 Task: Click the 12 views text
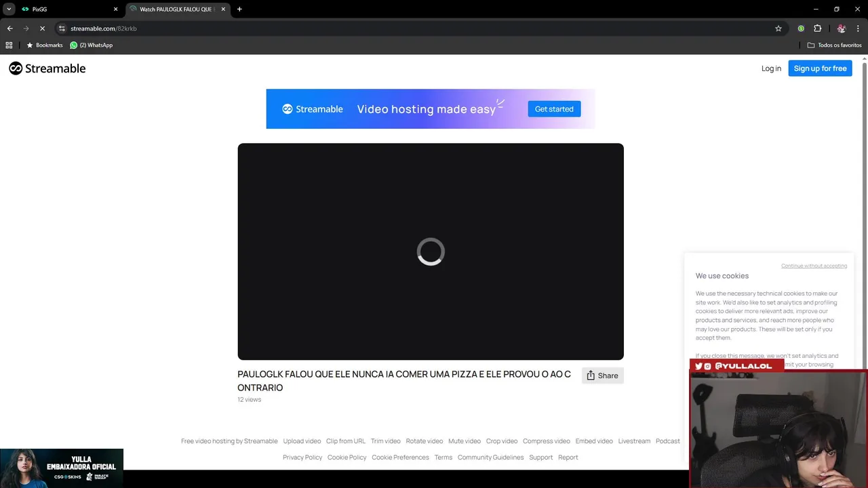[249, 400]
